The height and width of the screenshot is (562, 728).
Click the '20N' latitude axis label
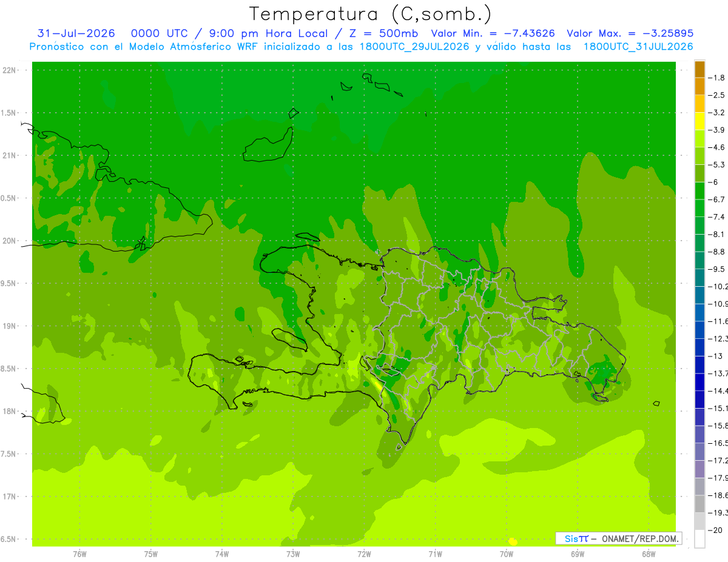[10, 241]
